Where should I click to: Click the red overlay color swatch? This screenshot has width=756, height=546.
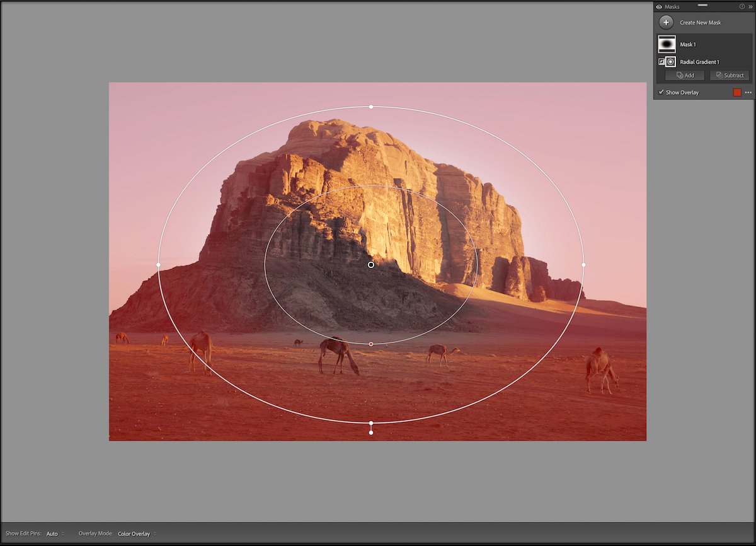click(x=738, y=92)
